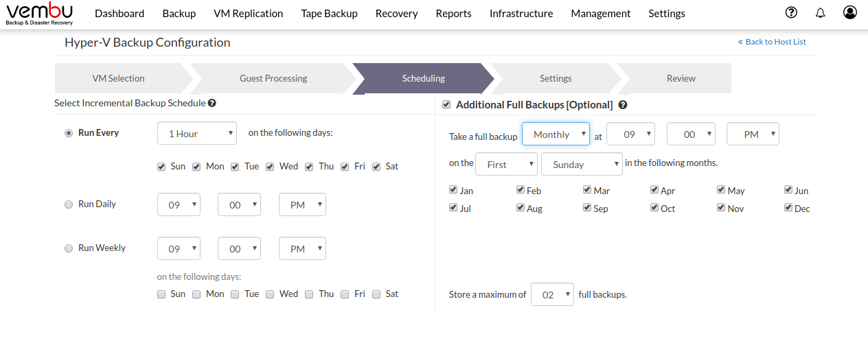Screen dimensions: 868x343
Task: Uncheck the Feb month checkbox
Action: pos(521,190)
